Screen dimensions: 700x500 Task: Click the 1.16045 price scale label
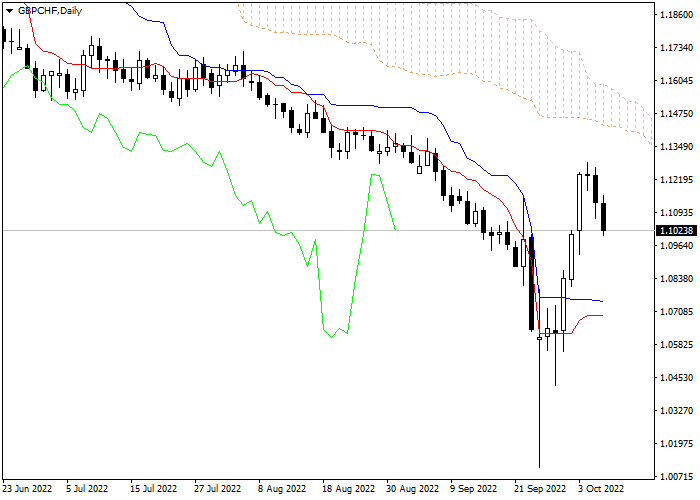(677, 81)
